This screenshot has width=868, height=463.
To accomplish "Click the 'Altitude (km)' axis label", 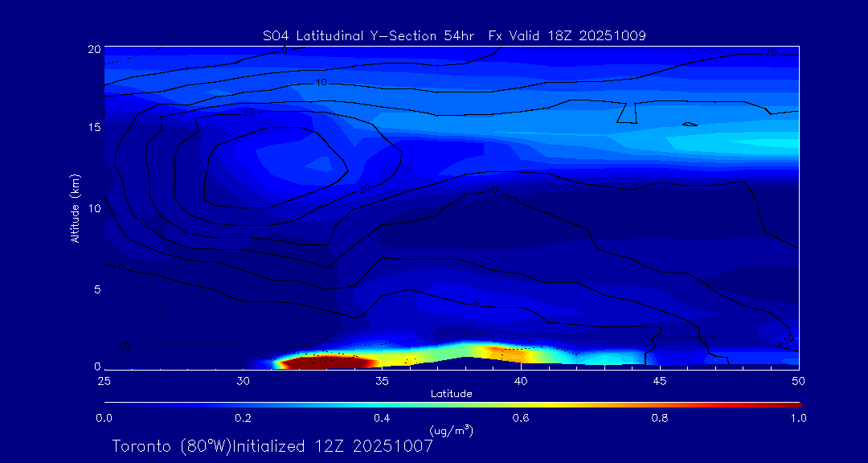I will [74, 207].
